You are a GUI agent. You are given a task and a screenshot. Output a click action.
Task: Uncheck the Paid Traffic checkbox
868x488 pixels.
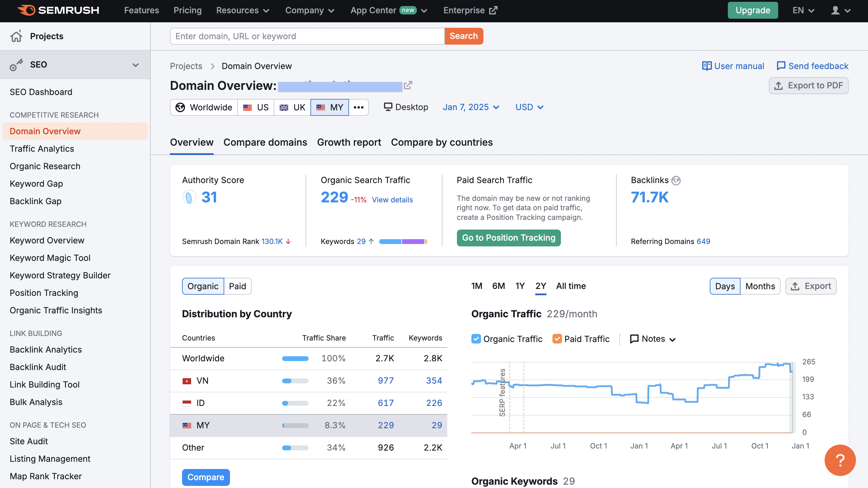pyautogui.click(x=557, y=339)
